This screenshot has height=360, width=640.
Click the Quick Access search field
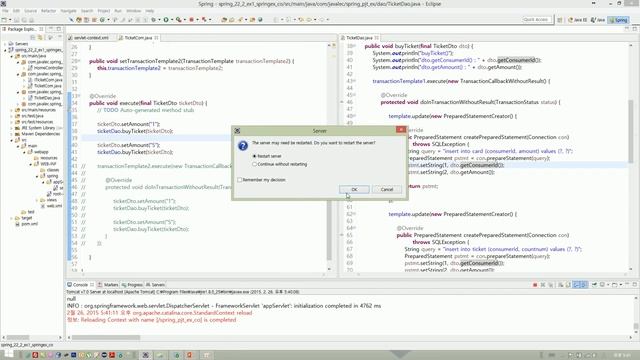pyautogui.click(x=537, y=19)
